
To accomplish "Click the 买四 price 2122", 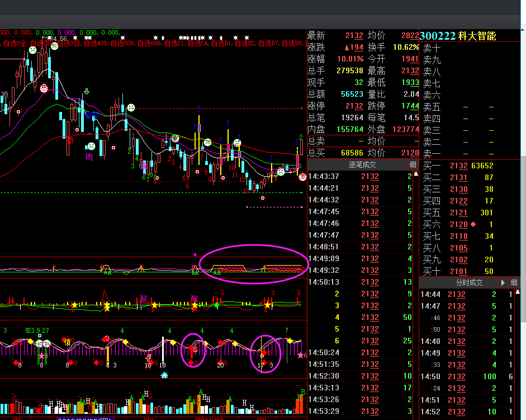I will click(x=458, y=201).
